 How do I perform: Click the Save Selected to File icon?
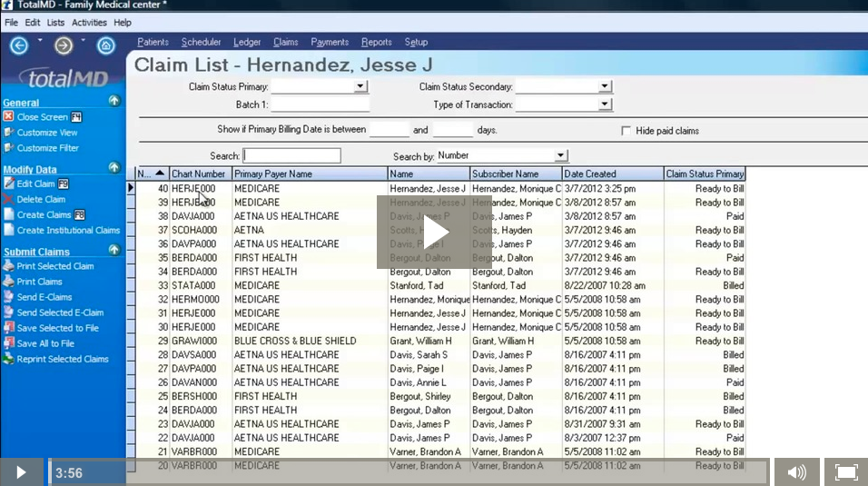pyautogui.click(x=8, y=328)
